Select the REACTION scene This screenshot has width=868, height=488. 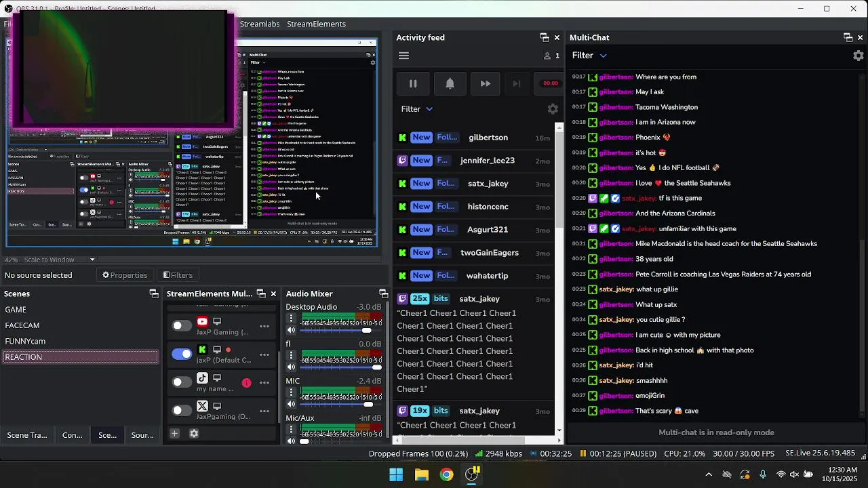(80, 357)
